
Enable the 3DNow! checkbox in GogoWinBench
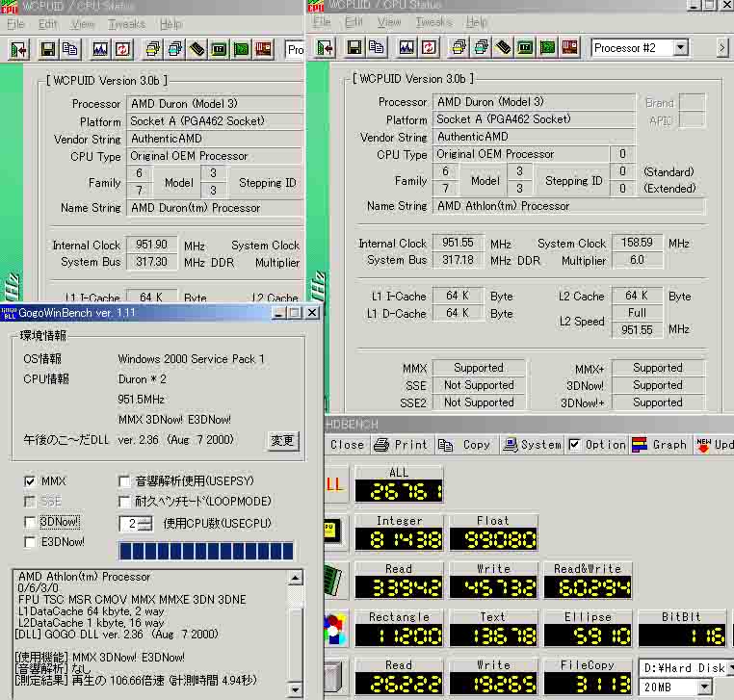(30, 522)
